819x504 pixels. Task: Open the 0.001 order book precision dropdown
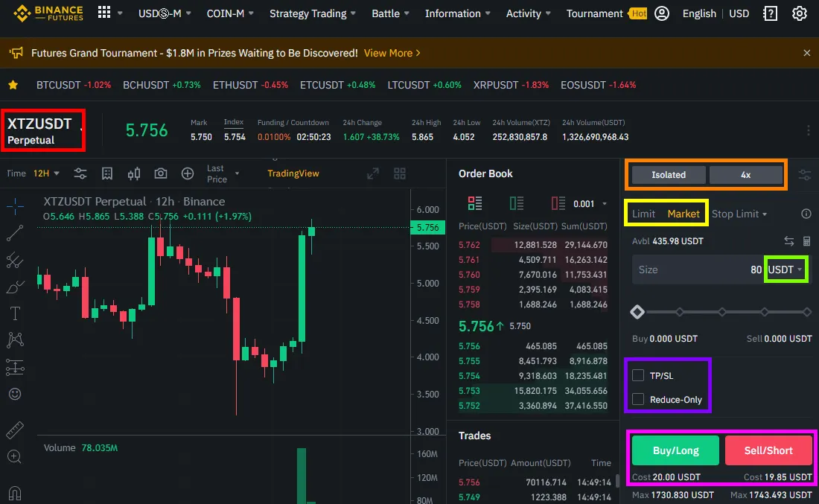click(x=590, y=204)
